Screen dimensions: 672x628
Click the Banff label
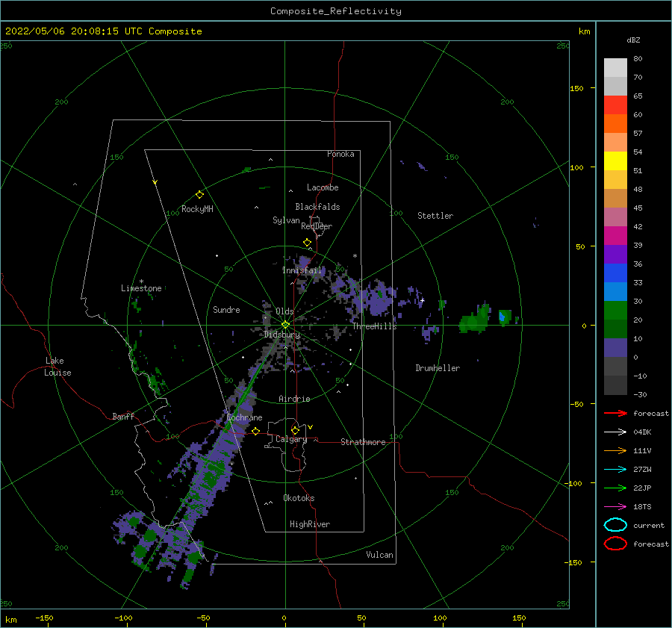123,416
